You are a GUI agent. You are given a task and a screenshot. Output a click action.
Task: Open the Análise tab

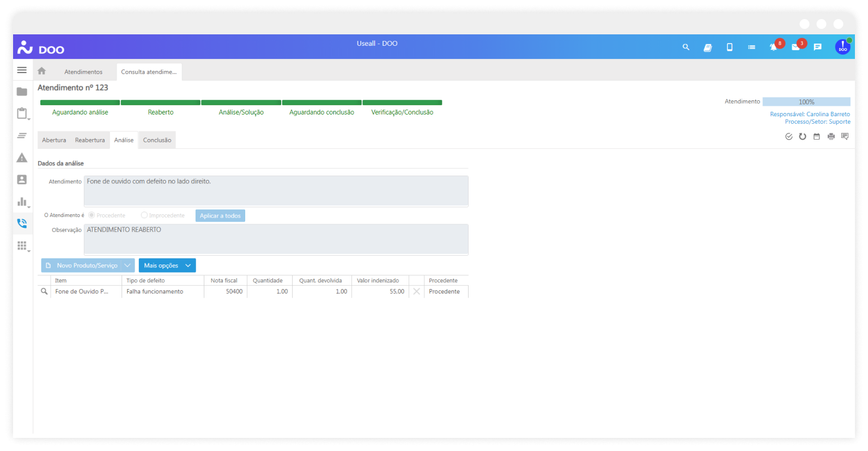(x=124, y=140)
